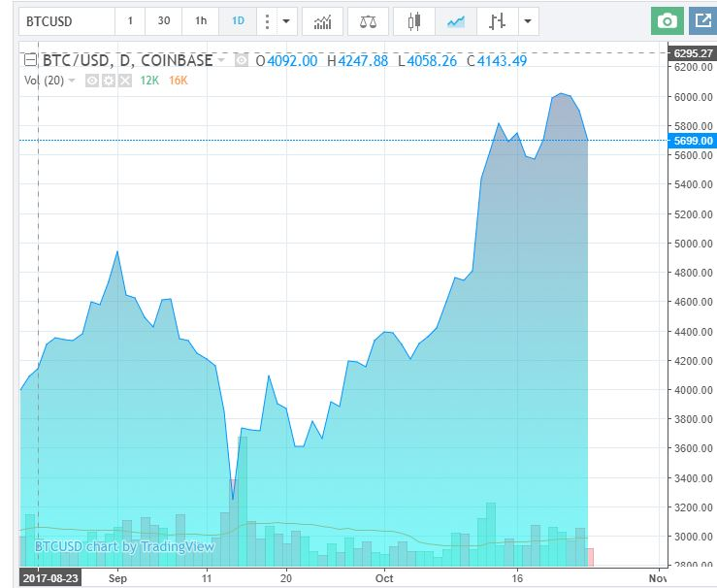This screenshot has width=717, height=588.
Task: Expand the time interval dropdown arrow
Action: pos(286,21)
